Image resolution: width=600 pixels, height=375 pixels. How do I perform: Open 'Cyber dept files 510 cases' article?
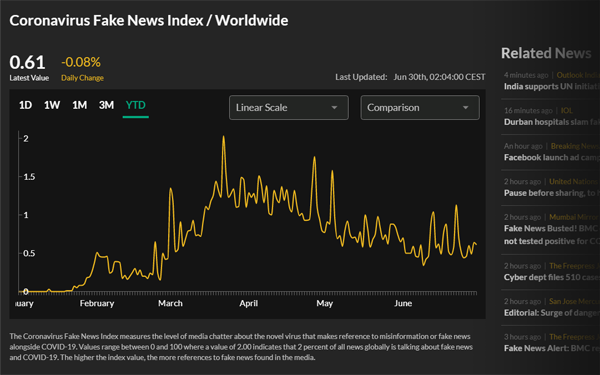coord(552,277)
